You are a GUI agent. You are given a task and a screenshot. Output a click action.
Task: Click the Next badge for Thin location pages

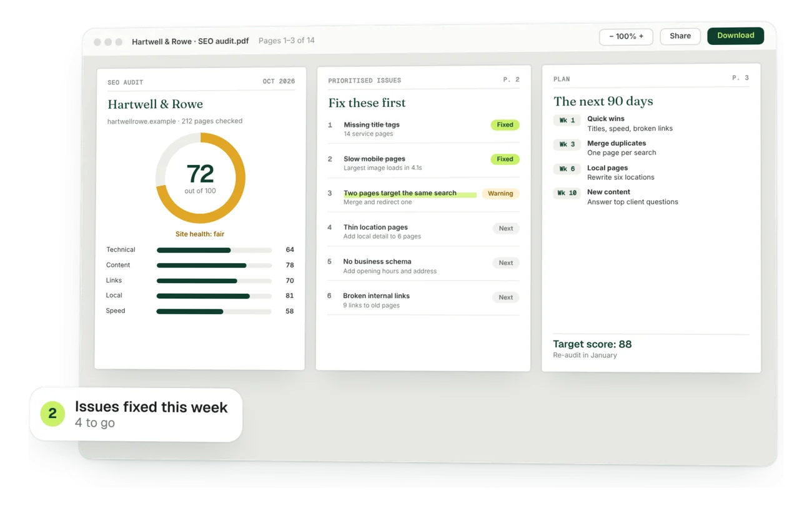[x=506, y=229]
